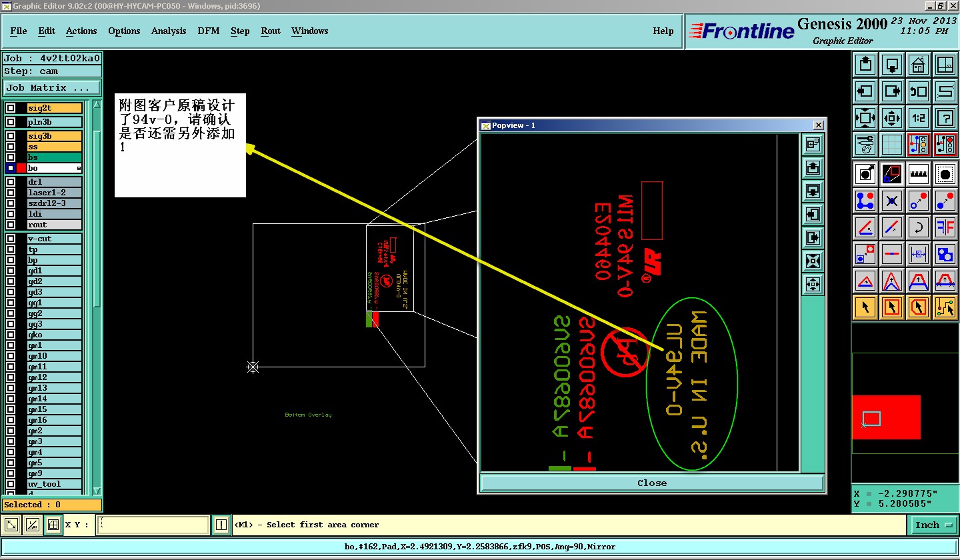Open the Edit menu

coord(47,31)
